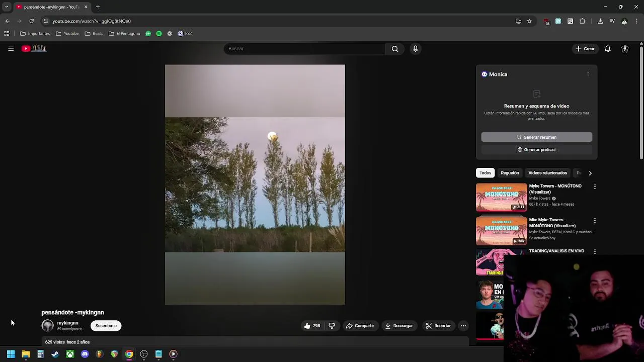Dislike the video
Screen dimensions: 644x362
pyautogui.click(x=332, y=326)
